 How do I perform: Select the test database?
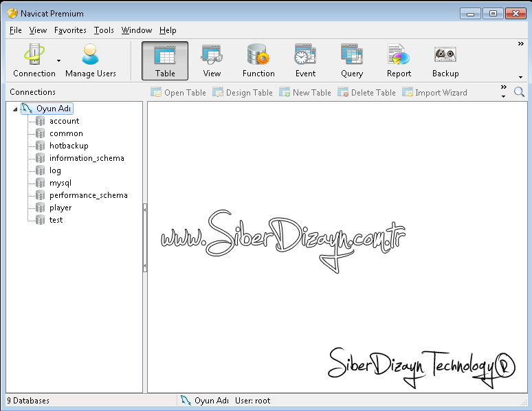click(56, 220)
